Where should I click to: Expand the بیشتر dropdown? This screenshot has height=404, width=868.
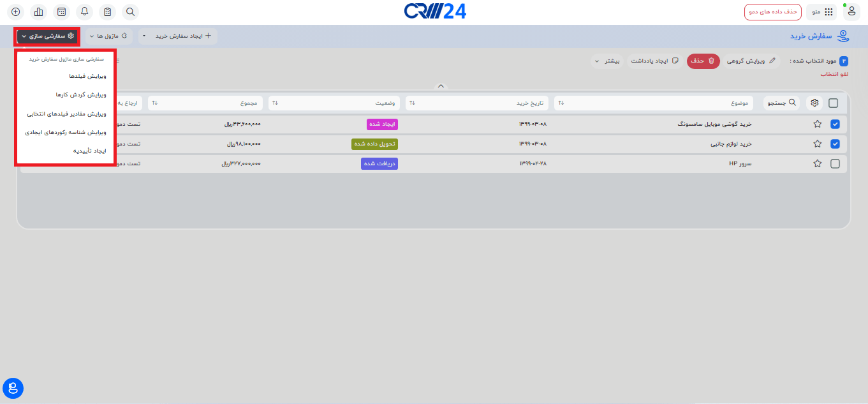point(605,61)
